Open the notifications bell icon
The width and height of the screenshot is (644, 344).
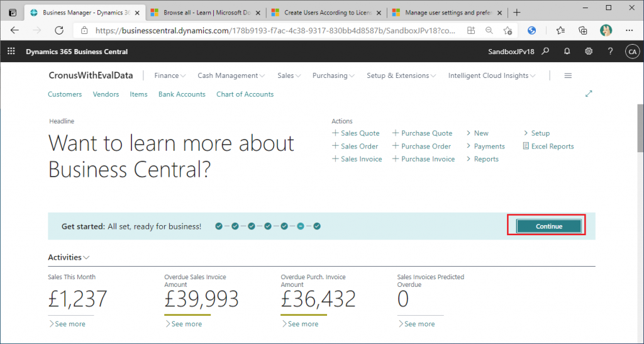click(x=567, y=52)
